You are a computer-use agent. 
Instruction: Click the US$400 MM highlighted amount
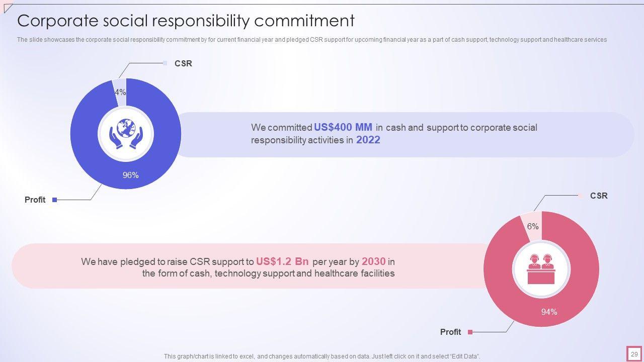(x=343, y=127)
